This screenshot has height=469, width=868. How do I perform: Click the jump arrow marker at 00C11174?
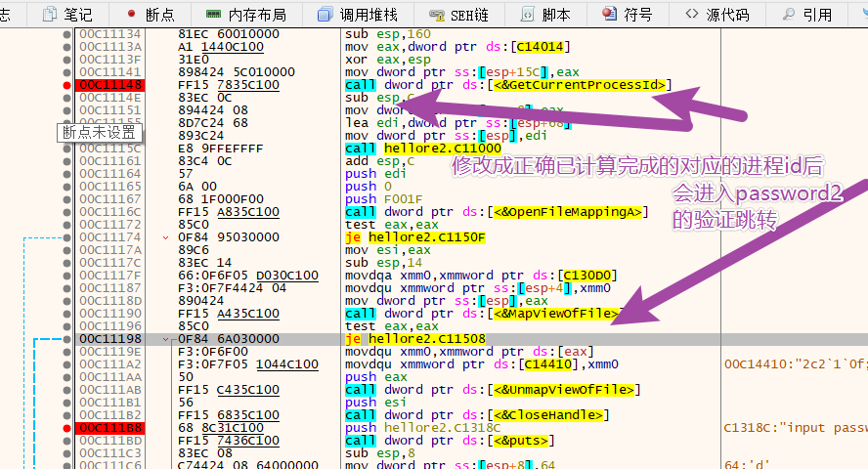164,237
